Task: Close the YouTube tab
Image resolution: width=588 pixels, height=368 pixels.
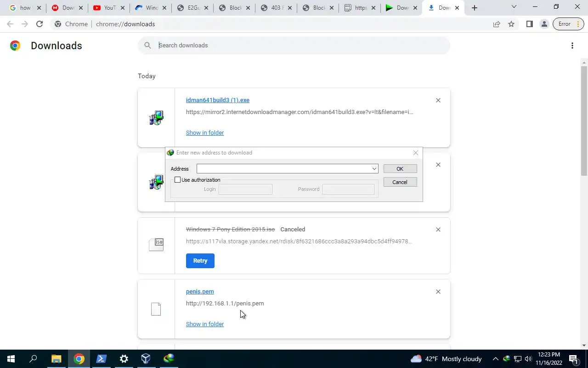Action: click(x=123, y=8)
